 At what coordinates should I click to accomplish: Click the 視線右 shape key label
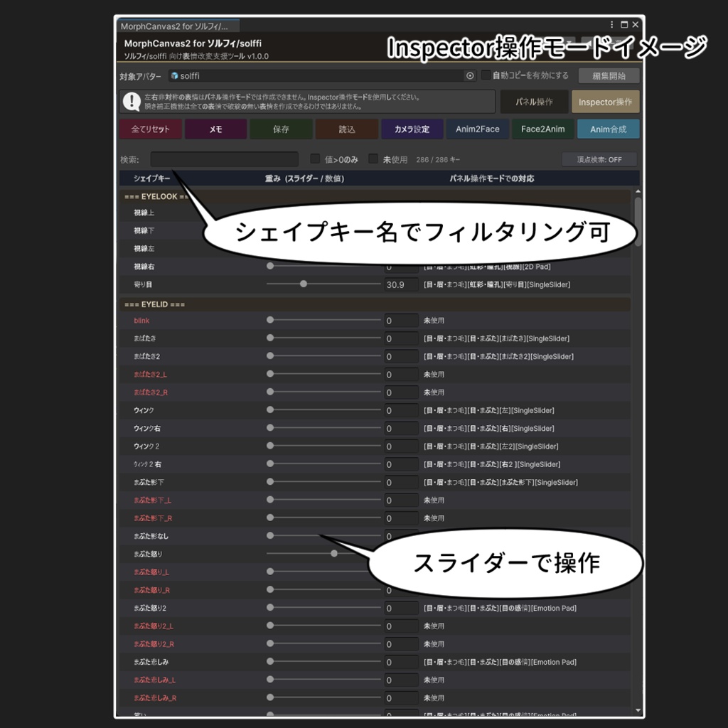click(x=144, y=267)
